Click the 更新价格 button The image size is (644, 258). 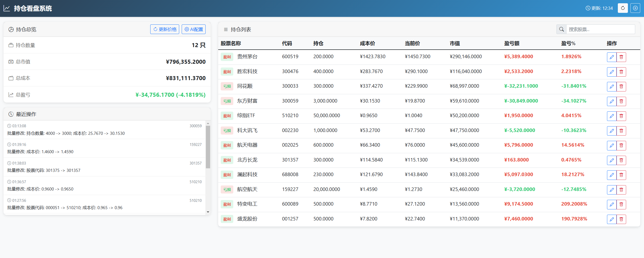(165, 29)
